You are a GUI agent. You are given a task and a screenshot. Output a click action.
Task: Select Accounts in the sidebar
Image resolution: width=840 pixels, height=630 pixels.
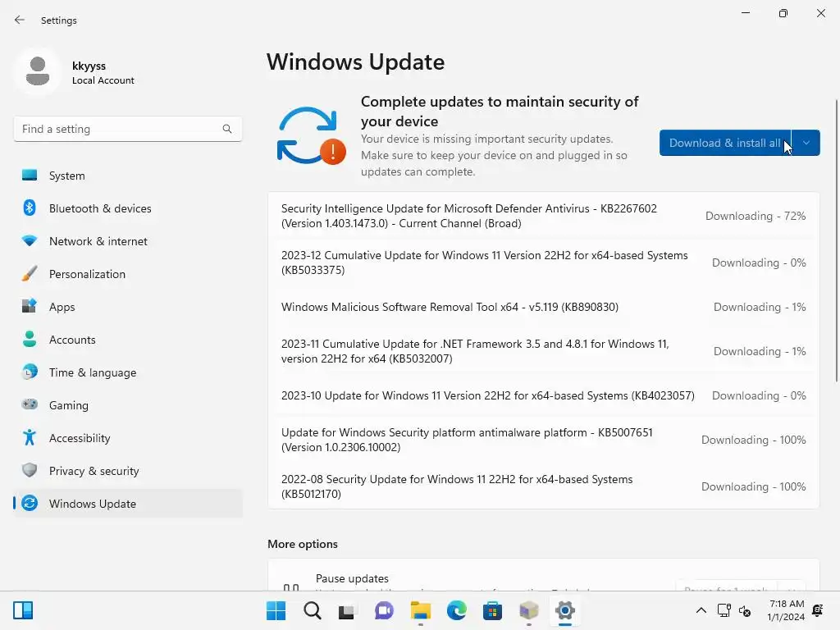pyautogui.click(x=127, y=340)
